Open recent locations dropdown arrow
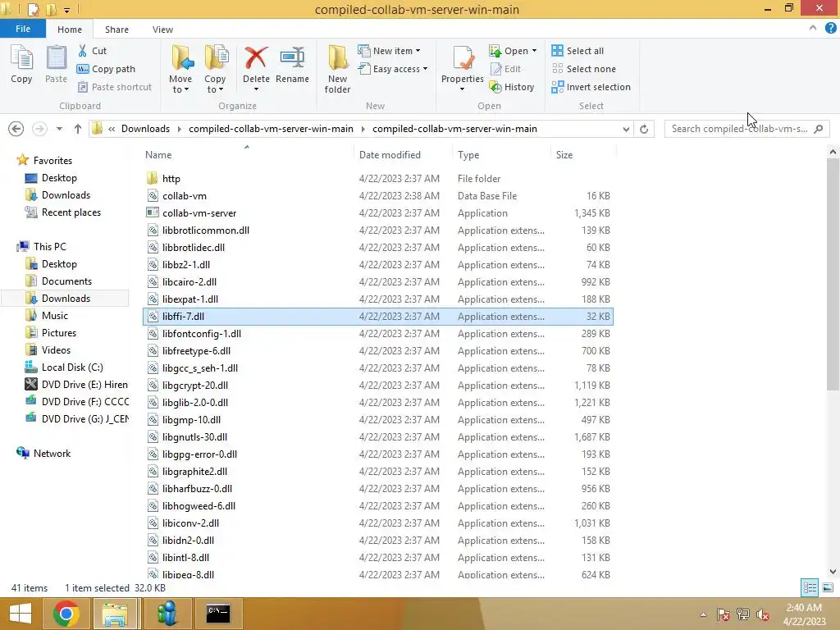The image size is (840, 630). (59, 129)
